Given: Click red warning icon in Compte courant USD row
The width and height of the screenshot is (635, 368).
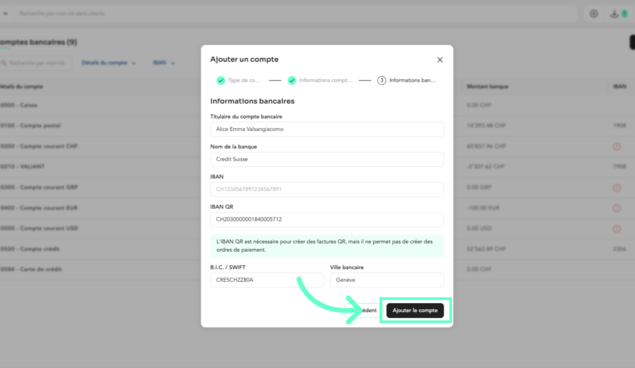Looking at the screenshot, I should pyautogui.click(x=616, y=229).
